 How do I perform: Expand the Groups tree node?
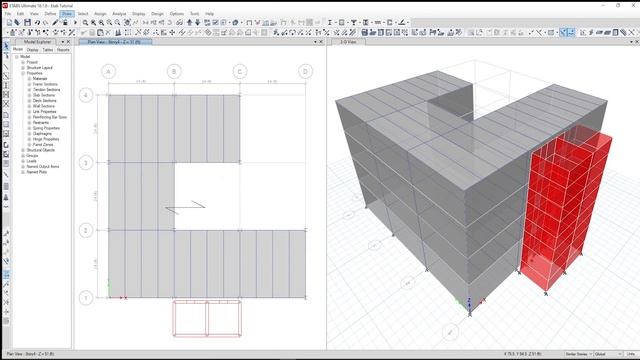click(x=23, y=156)
